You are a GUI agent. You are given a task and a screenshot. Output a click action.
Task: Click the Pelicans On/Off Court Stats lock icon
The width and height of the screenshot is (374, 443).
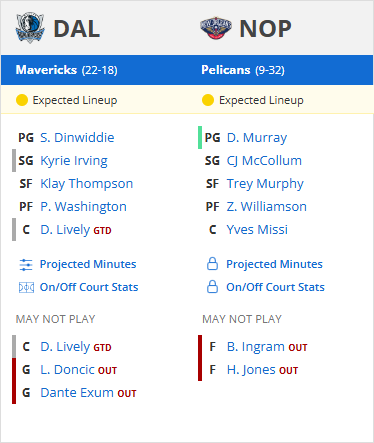212,287
